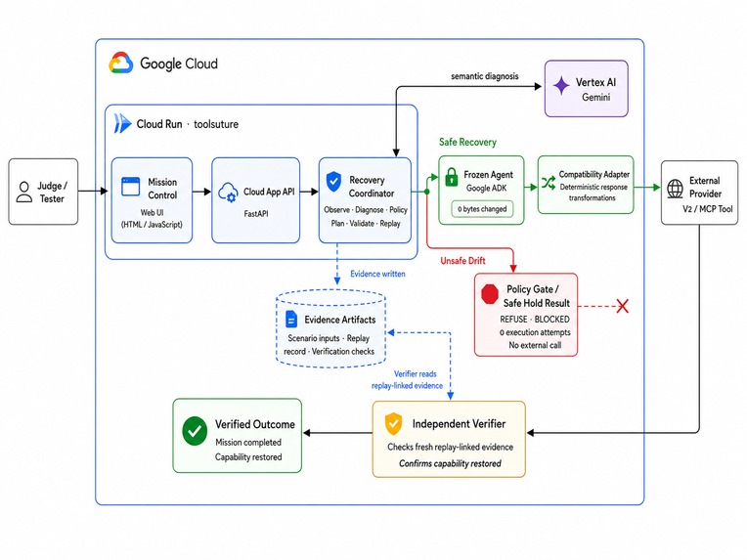Click the Frozen Agent green lock icon
This screenshot has height=560, width=747.
tap(451, 177)
